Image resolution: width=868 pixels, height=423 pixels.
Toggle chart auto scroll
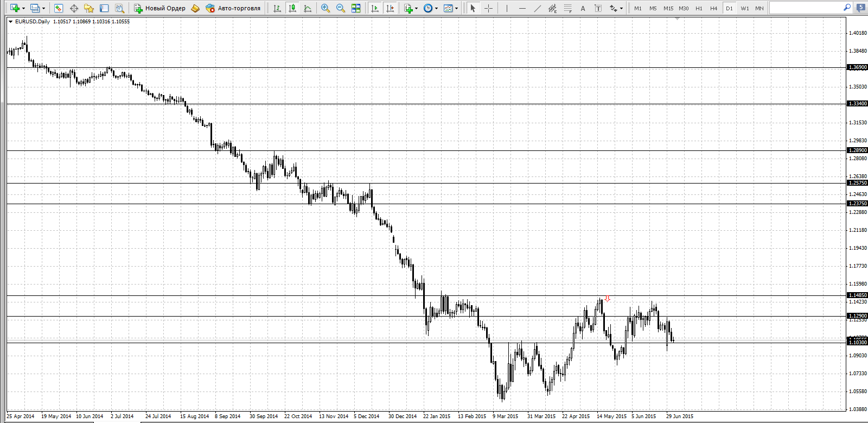374,8
